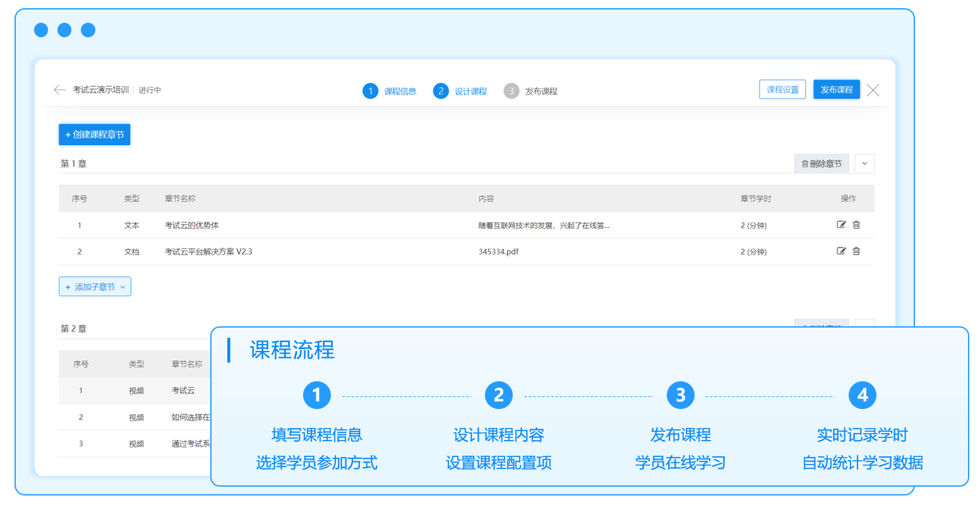Expand the chapter 2 chevron button

pyautogui.click(x=864, y=323)
